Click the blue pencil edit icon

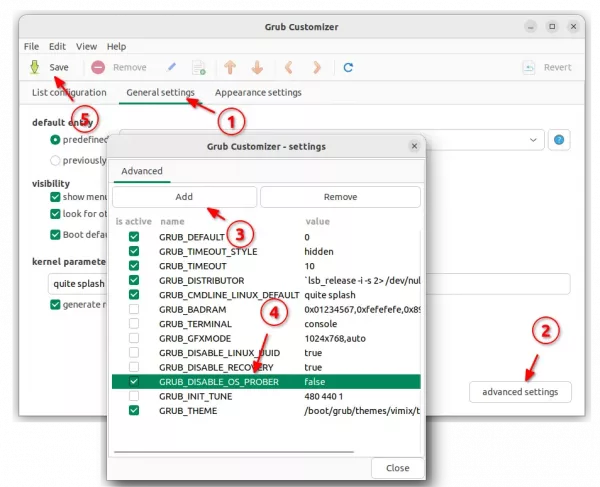pos(171,67)
